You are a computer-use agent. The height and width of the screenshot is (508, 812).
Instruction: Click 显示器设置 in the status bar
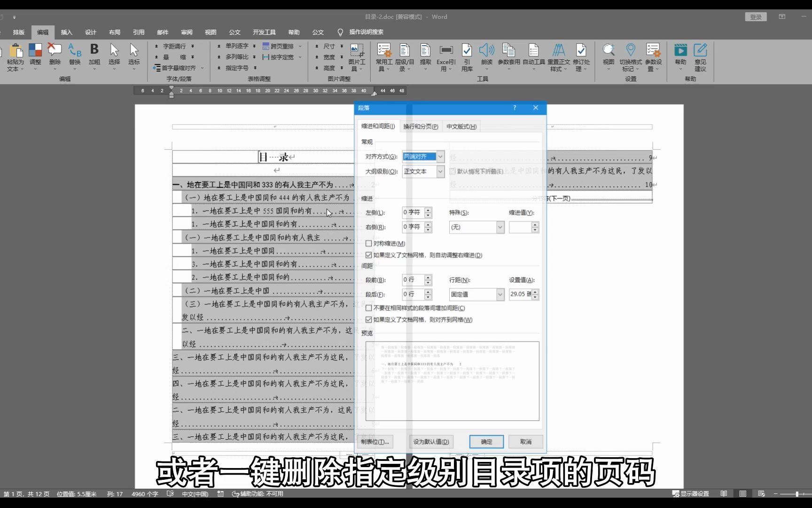coord(690,494)
